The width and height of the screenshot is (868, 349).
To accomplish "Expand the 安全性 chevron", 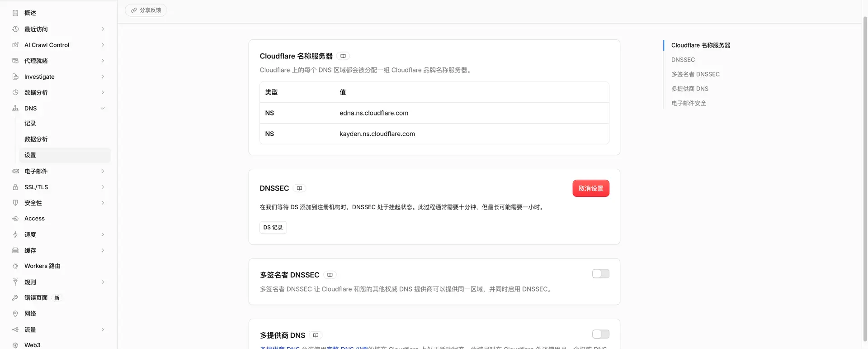I will tap(103, 203).
